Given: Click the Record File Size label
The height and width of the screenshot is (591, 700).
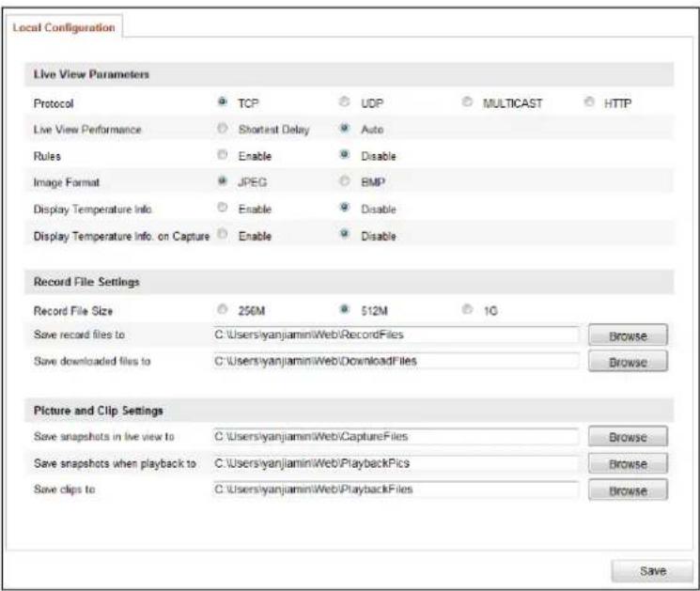Looking at the screenshot, I should point(72,311).
